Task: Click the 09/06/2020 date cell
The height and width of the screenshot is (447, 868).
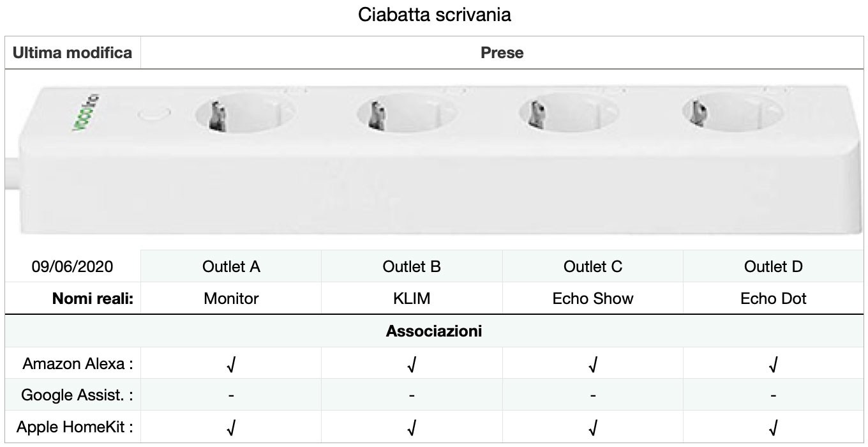Action: 72,266
